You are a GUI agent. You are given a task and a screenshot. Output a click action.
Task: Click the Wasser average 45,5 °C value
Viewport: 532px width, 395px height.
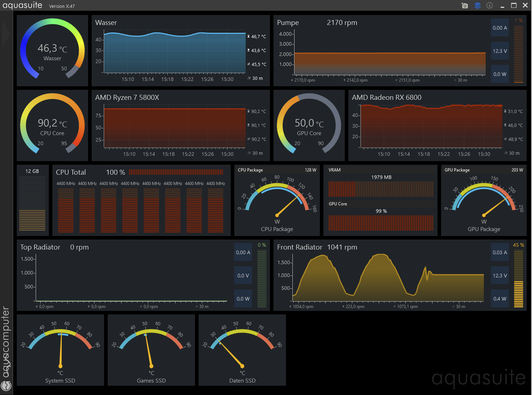(259, 64)
